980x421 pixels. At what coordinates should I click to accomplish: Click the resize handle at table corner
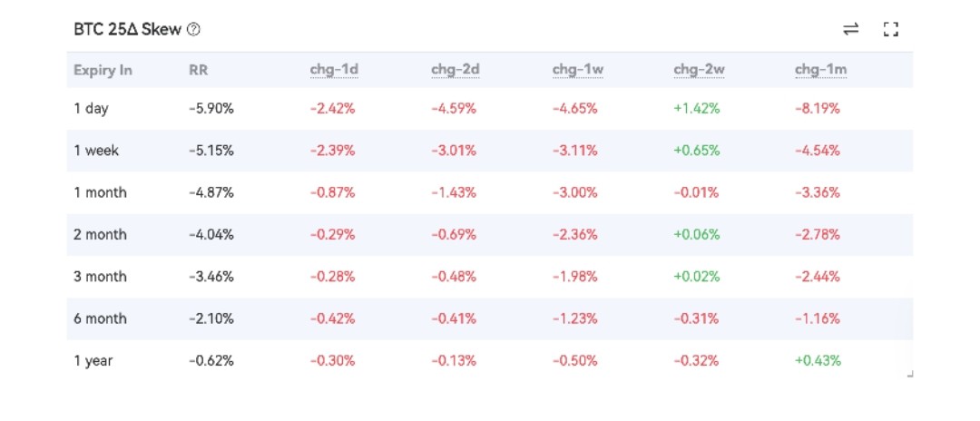pos(909,373)
